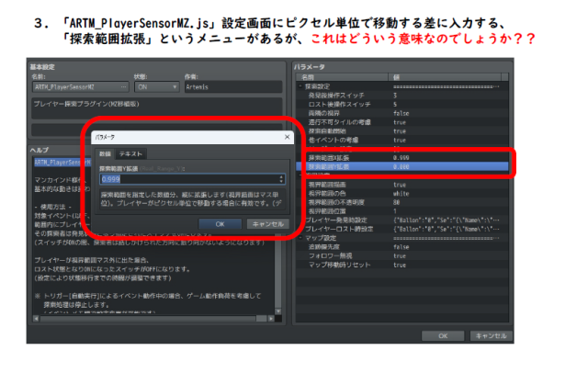The image size is (588, 373).
Task: Collapse the マップ設定 parameter group
Action: [x=300, y=238]
